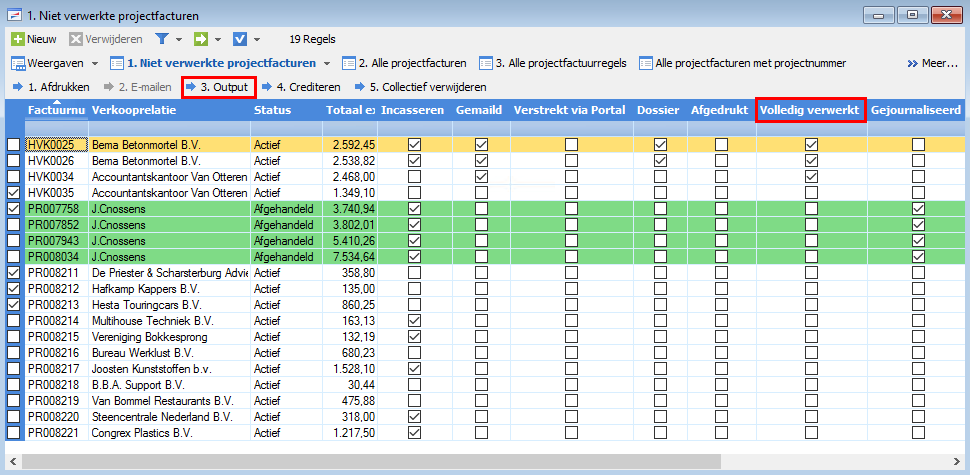Toggle Dossier checkbox for HVK0026
Screen dimensions: 970x475
pyautogui.click(x=661, y=160)
